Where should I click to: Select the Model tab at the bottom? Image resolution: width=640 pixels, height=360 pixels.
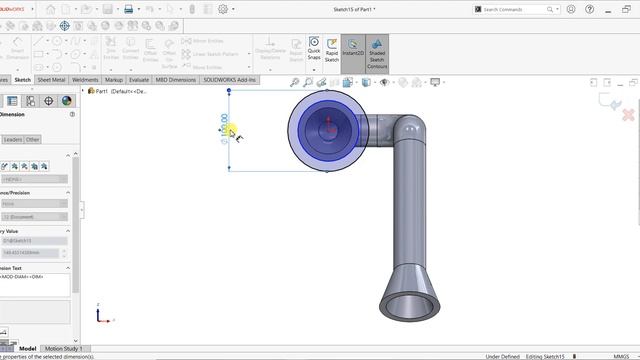(28, 349)
